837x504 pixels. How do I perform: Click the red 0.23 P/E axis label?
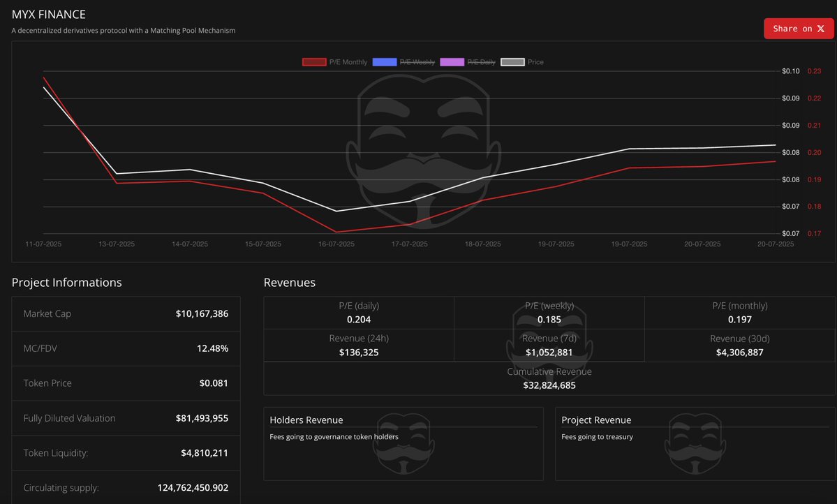point(814,71)
